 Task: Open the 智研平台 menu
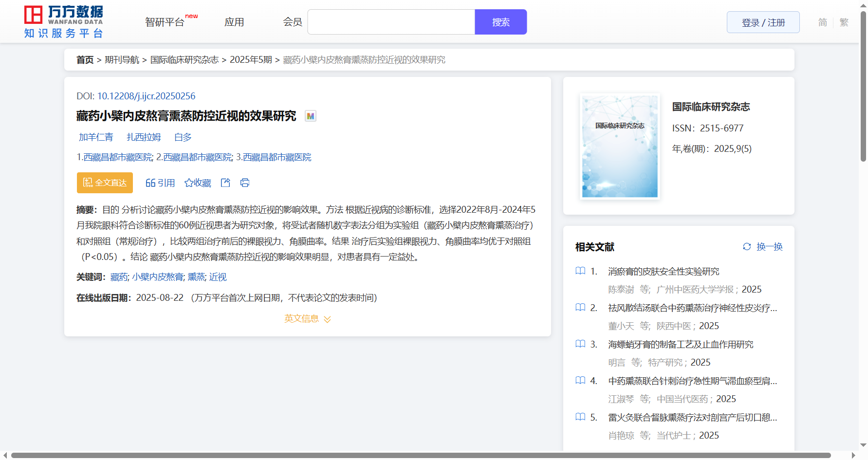[x=165, y=22]
